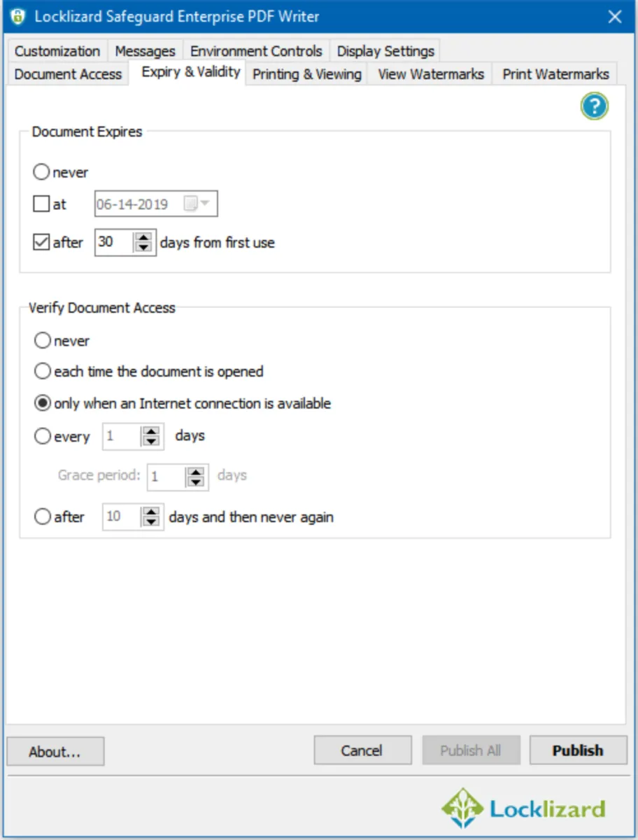Decrease the 'every' days spinner value
This screenshot has height=840, width=638.
tap(152, 442)
